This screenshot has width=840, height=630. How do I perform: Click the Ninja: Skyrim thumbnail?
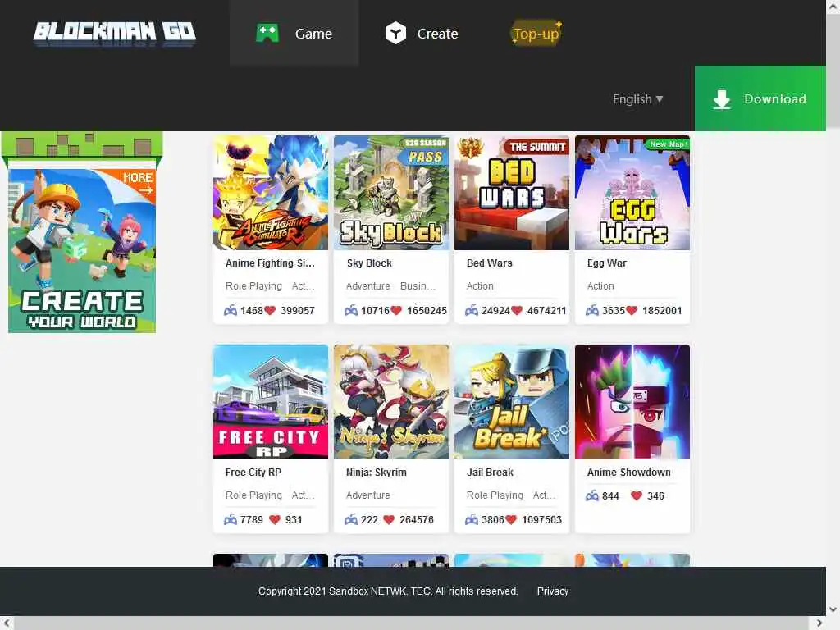(x=391, y=402)
